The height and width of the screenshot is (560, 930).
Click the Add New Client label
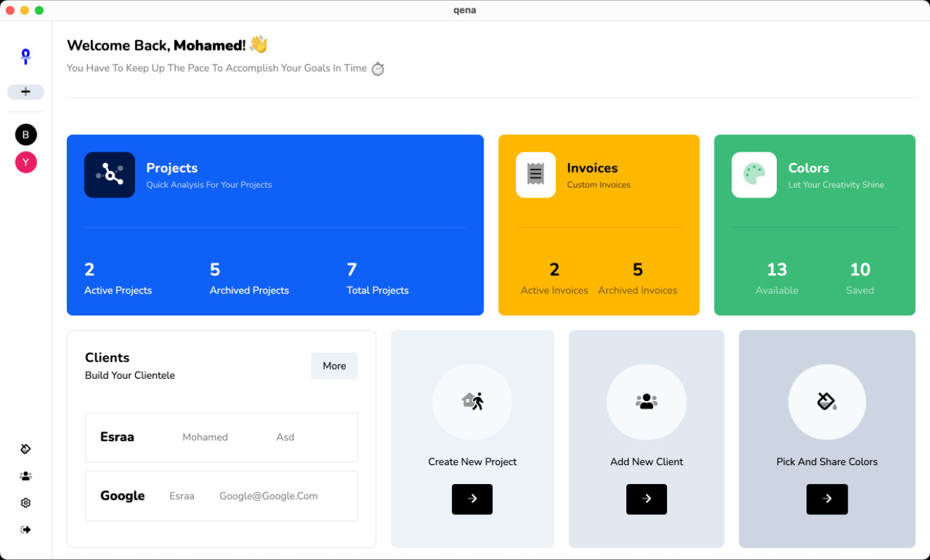[x=647, y=462]
